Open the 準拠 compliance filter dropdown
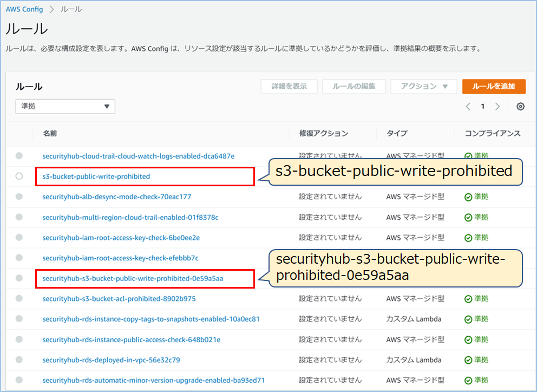 (65, 106)
